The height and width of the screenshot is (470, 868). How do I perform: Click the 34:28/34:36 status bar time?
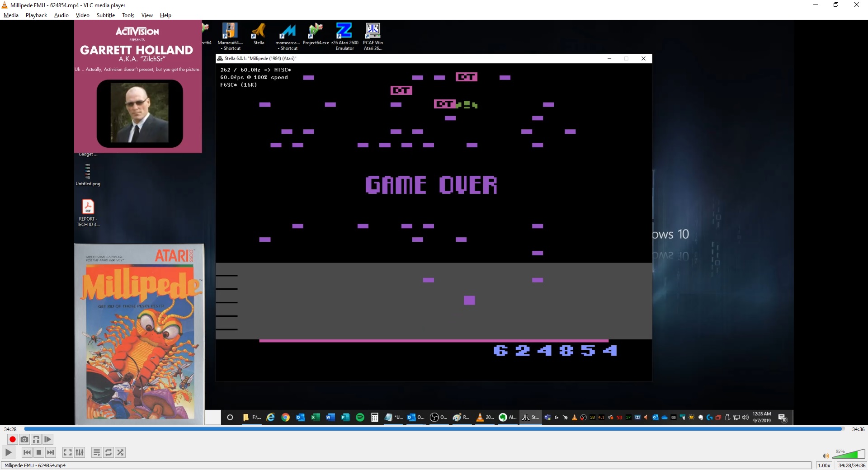coord(852,465)
